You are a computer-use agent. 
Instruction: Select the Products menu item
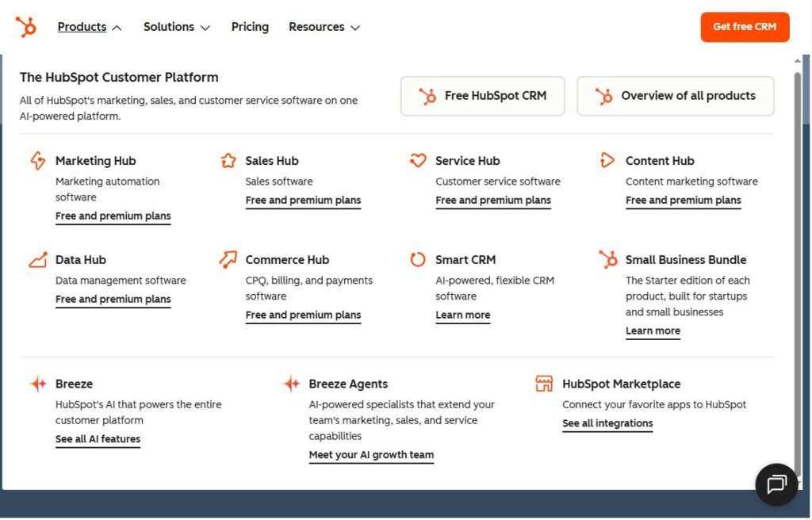point(82,26)
